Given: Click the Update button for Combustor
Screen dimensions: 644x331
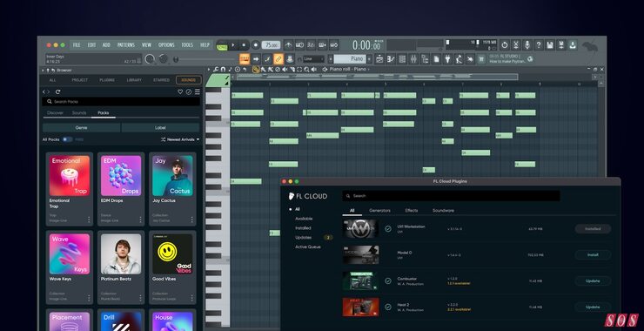Looking at the screenshot, I should point(593,280).
